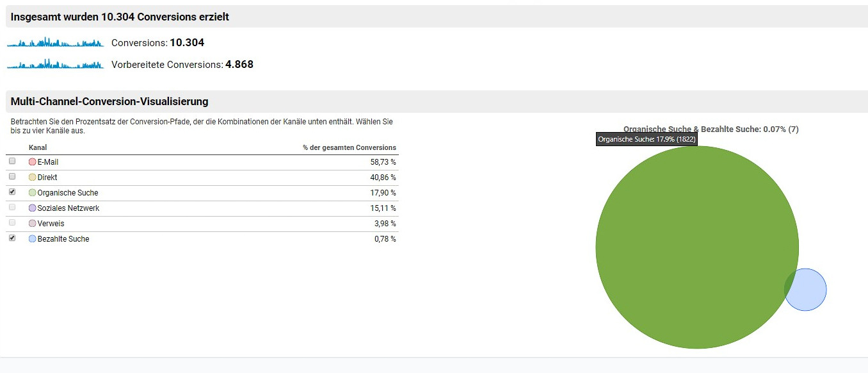Click the Vorbereitete Conversions sparkline chart
This screenshot has width=868, height=373.
[x=55, y=64]
